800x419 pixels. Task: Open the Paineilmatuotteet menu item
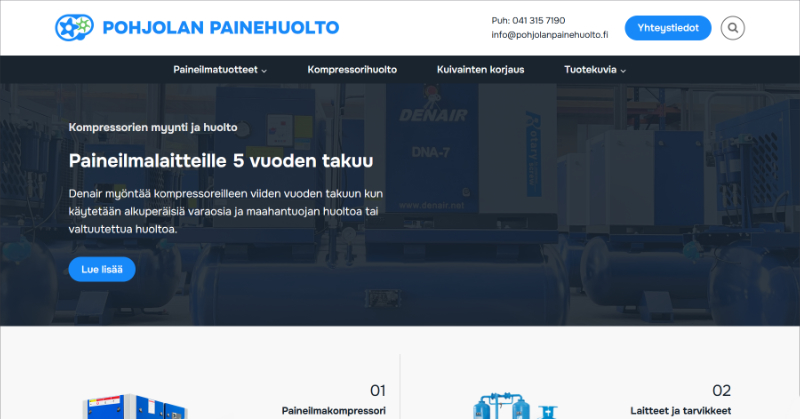(x=215, y=70)
